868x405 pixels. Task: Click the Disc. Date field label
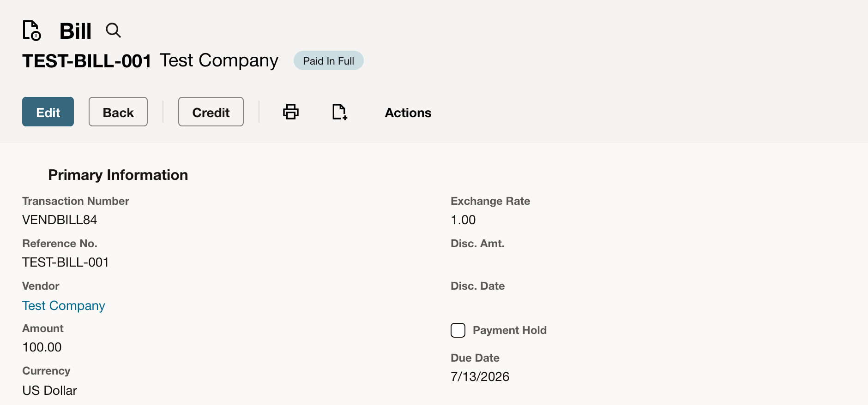pyautogui.click(x=477, y=286)
